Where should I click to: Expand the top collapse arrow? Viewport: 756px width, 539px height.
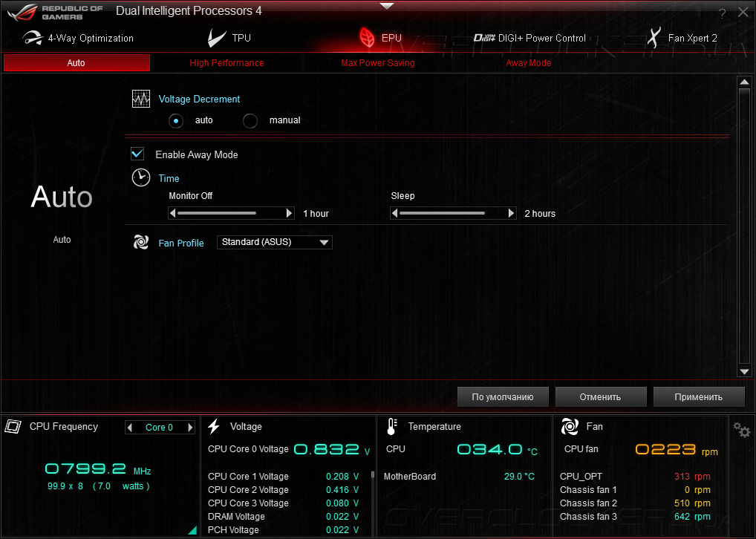(x=387, y=6)
